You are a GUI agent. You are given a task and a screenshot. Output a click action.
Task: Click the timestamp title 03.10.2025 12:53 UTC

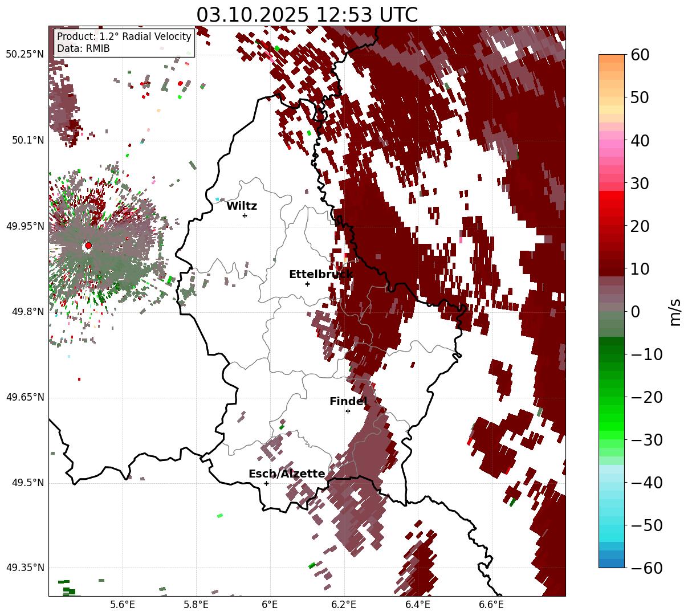pos(307,14)
